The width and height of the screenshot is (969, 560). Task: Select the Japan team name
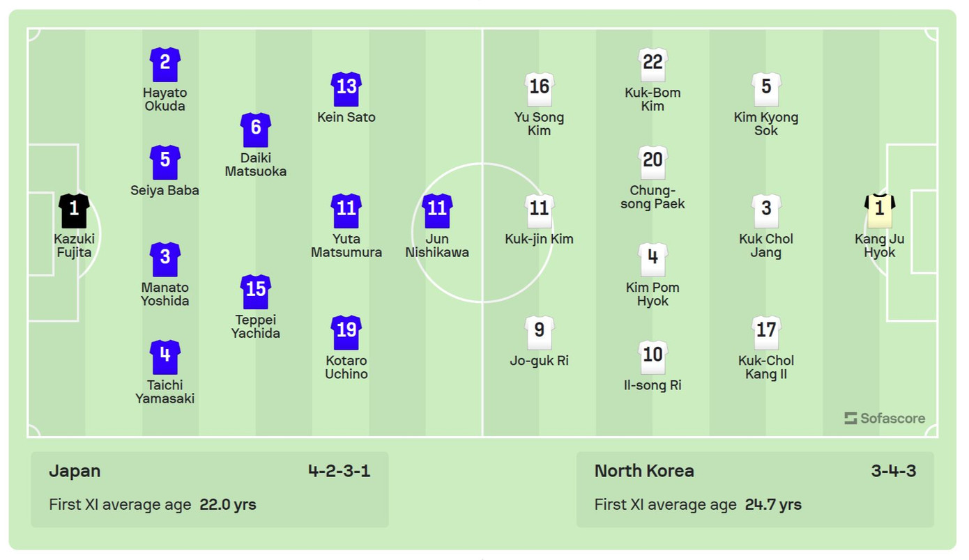coord(75,471)
